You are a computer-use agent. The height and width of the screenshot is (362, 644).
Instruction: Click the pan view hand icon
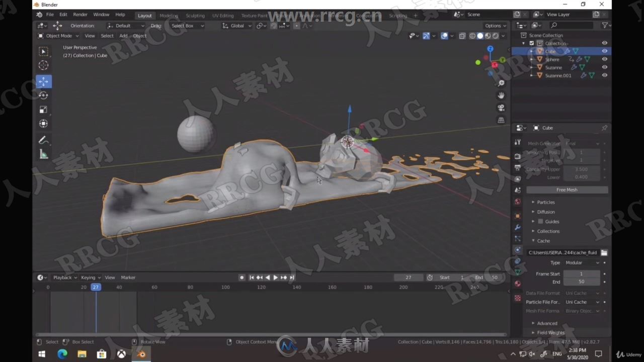coord(501,95)
